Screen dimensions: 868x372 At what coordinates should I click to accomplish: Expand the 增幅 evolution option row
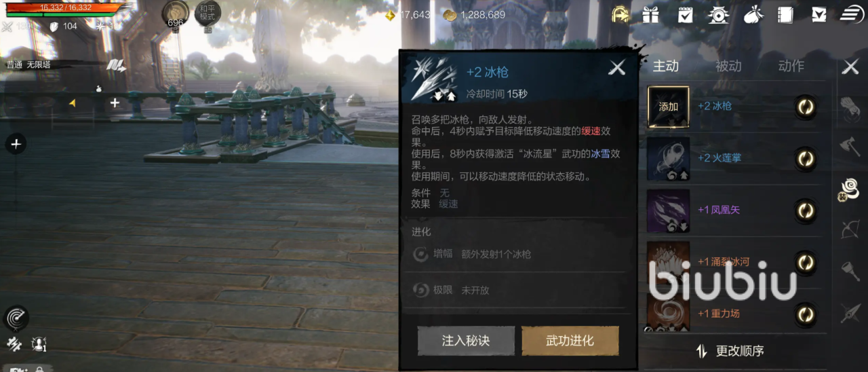click(519, 254)
